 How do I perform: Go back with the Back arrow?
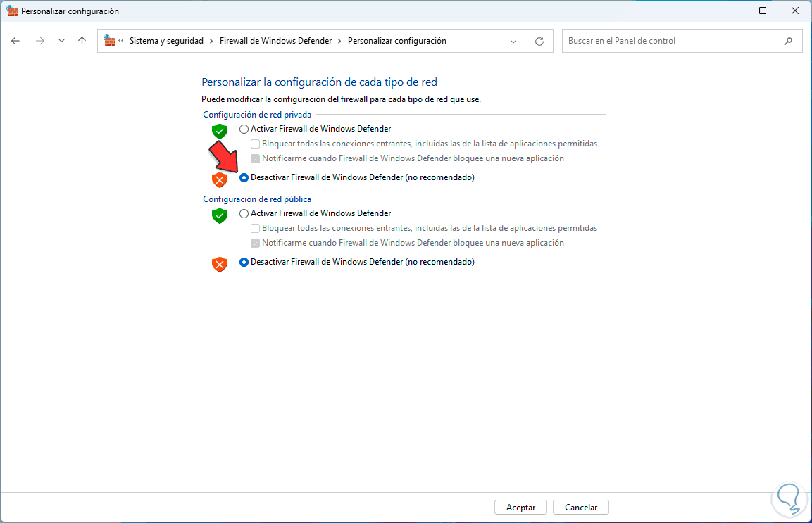(15, 41)
